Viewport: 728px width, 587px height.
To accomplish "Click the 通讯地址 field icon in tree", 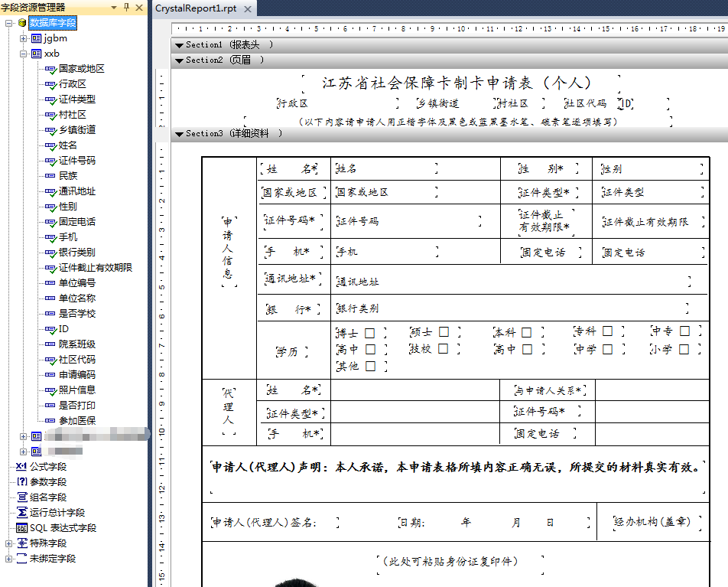I will 50,192.
